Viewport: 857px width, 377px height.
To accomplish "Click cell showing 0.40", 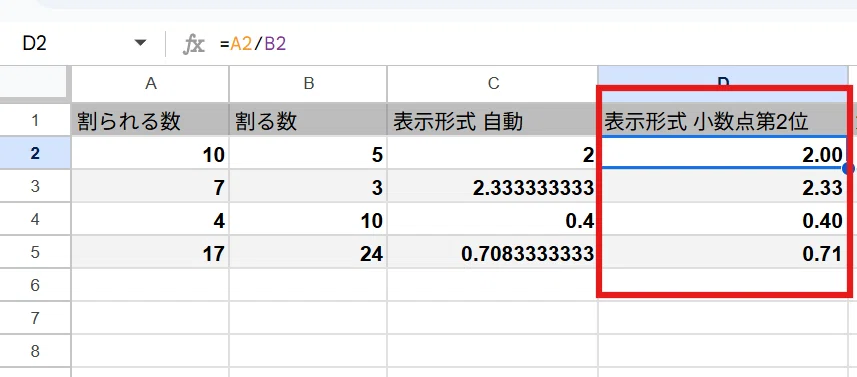I will tap(724, 219).
